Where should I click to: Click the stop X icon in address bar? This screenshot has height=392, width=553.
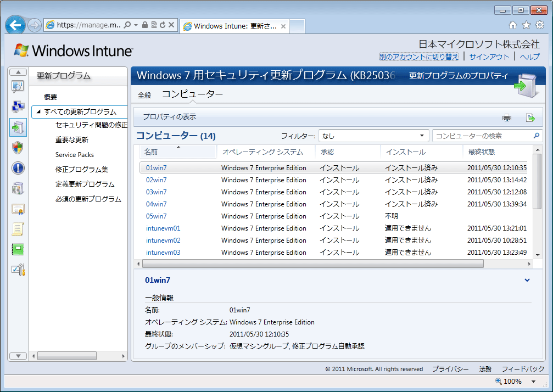171,25
